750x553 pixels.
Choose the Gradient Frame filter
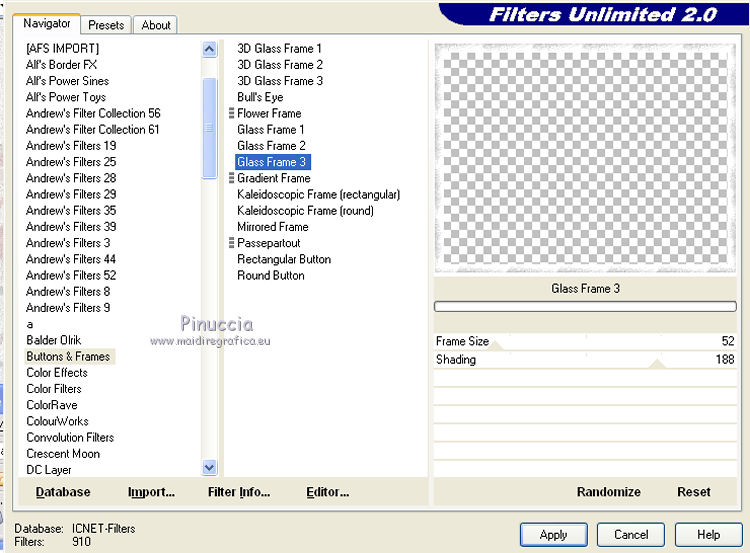[x=274, y=178]
